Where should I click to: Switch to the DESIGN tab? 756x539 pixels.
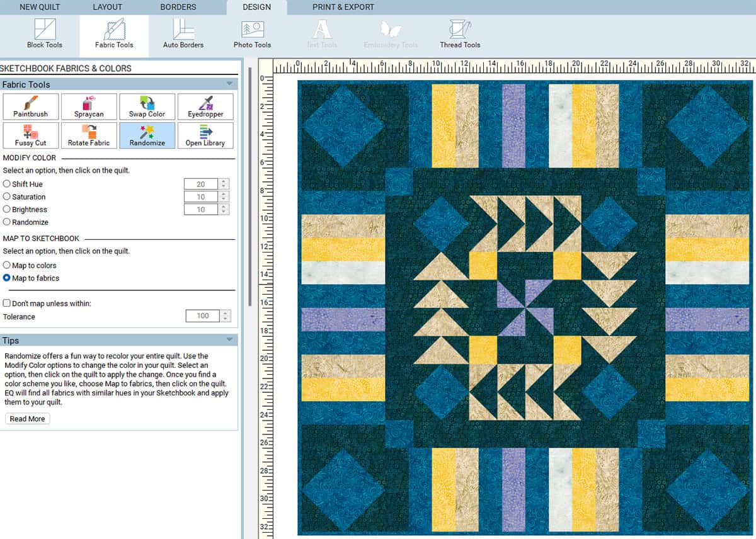pos(257,7)
